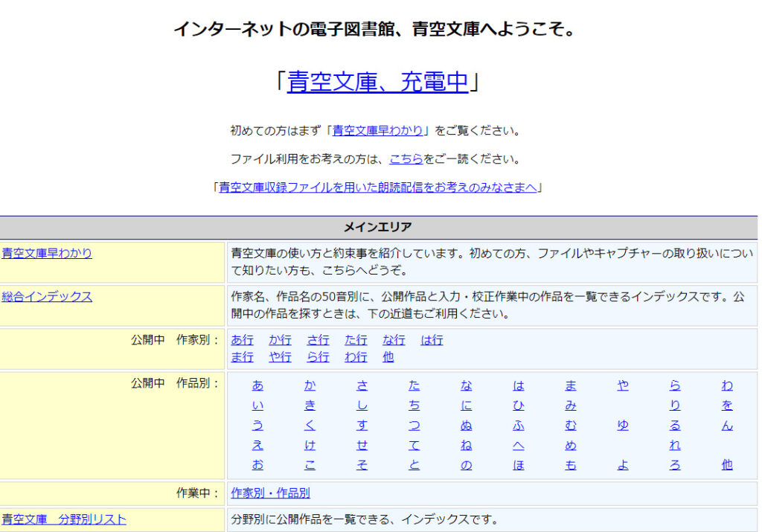Click the よ works link
The height and width of the screenshot is (532, 762).
click(623, 466)
